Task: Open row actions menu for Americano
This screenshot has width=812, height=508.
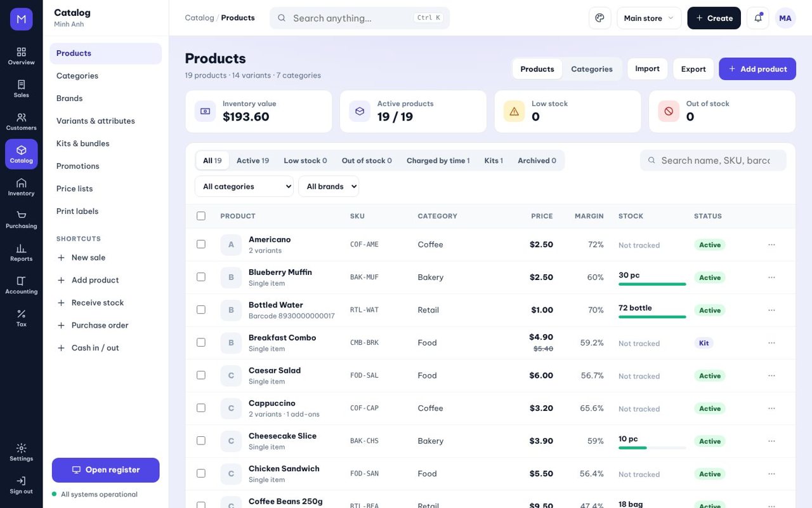Action: [771, 244]
